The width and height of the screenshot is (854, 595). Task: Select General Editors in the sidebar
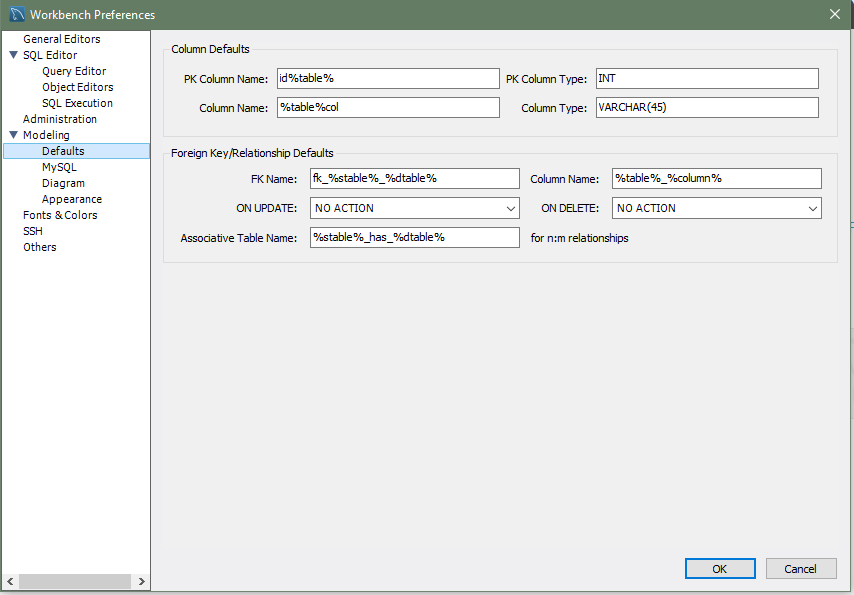tap(61, 39)
